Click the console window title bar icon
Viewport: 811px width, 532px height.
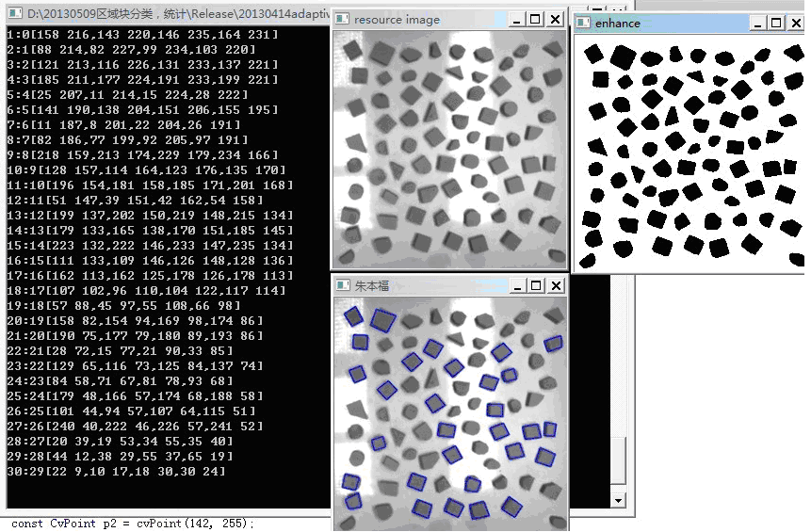point(15,13)
